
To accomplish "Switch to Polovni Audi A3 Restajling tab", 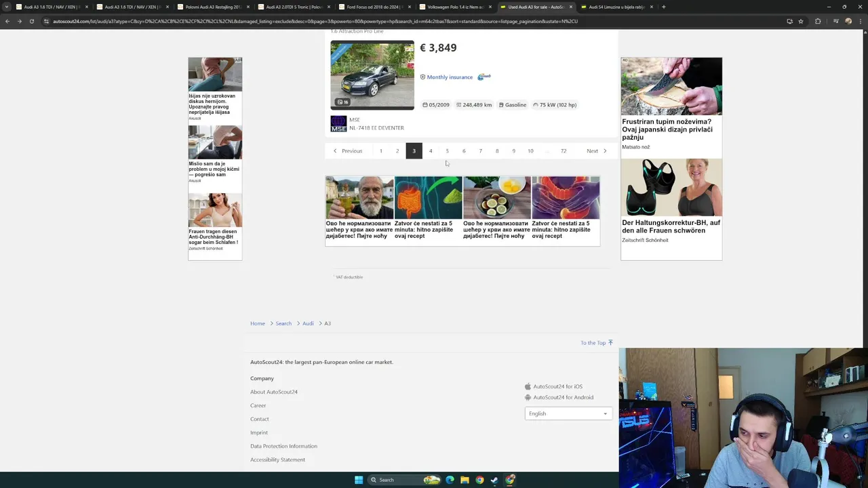I will [x=214, y=7].
